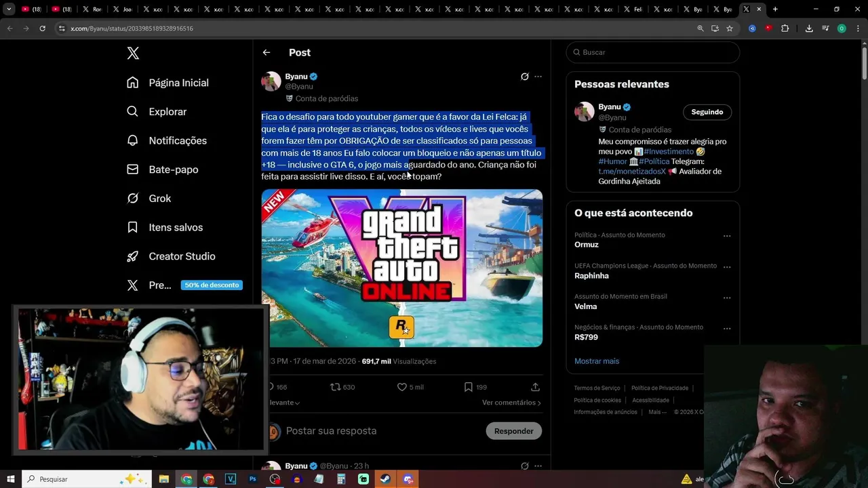Open the media control icon in Chrome toolbar
This screenshot has height=488, width=868.
coord(825,28)
